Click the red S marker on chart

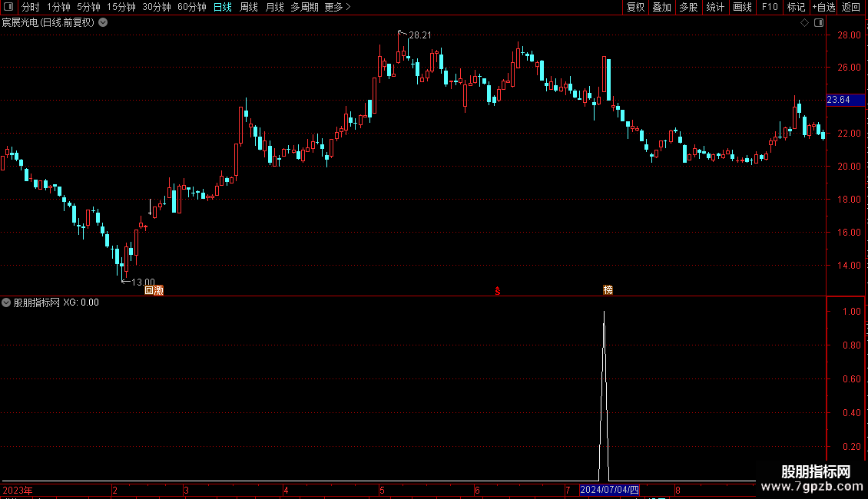pyautogui.click(x=498, y=291)
